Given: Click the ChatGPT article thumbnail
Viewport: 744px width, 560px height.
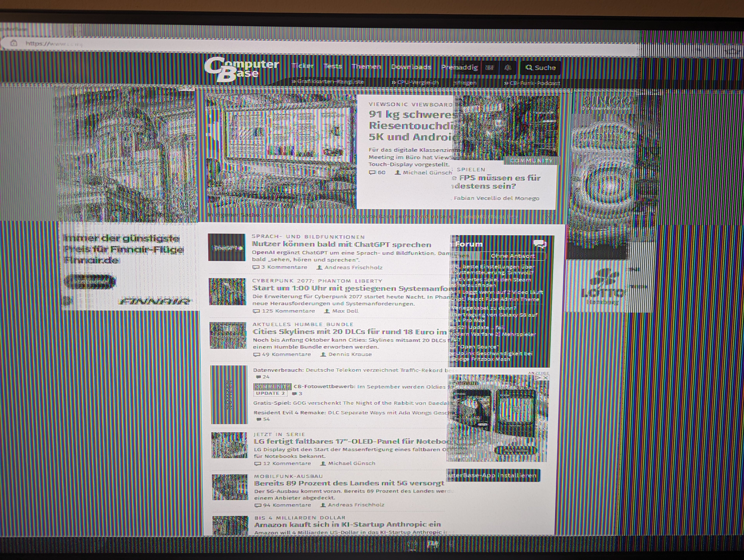Looking at the screenshot, I should point(227,247).
